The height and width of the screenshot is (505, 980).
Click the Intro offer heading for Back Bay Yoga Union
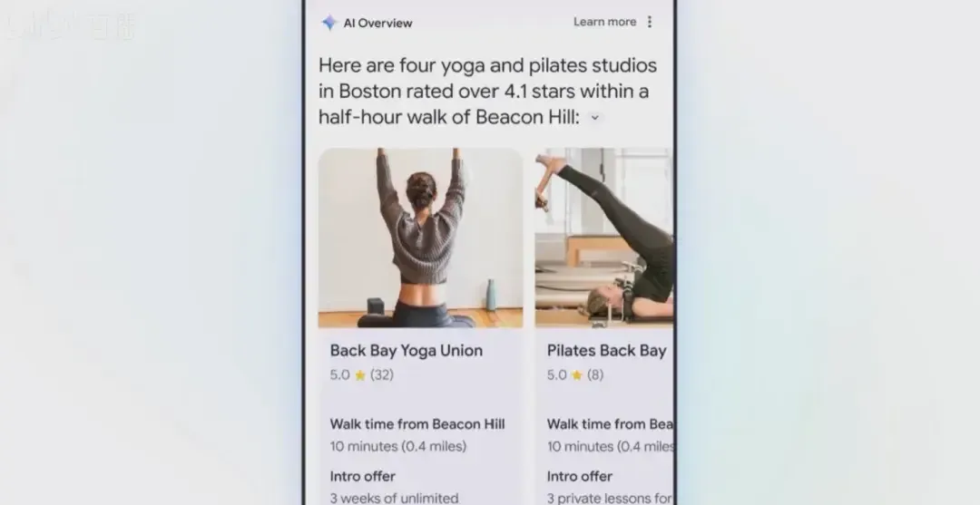point(362,476)
